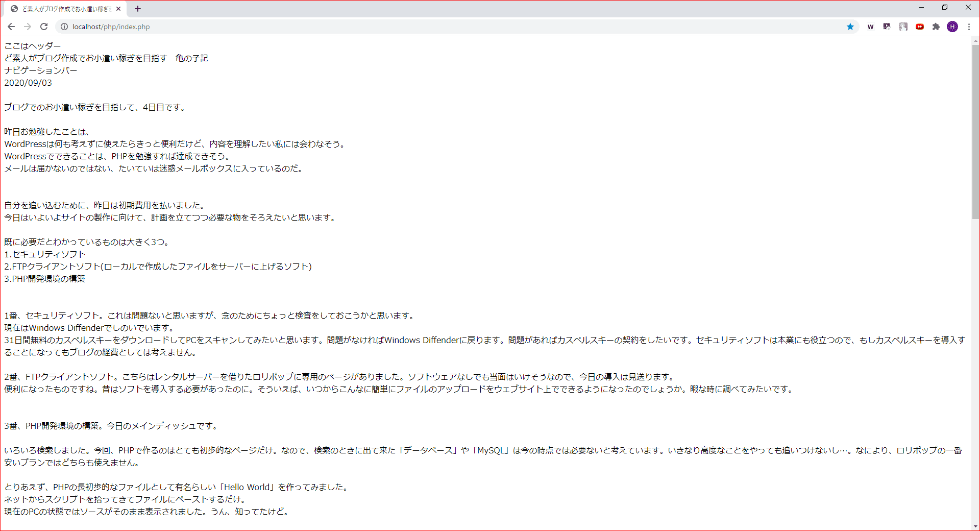Close the current tab with its X

coord(118,8)
